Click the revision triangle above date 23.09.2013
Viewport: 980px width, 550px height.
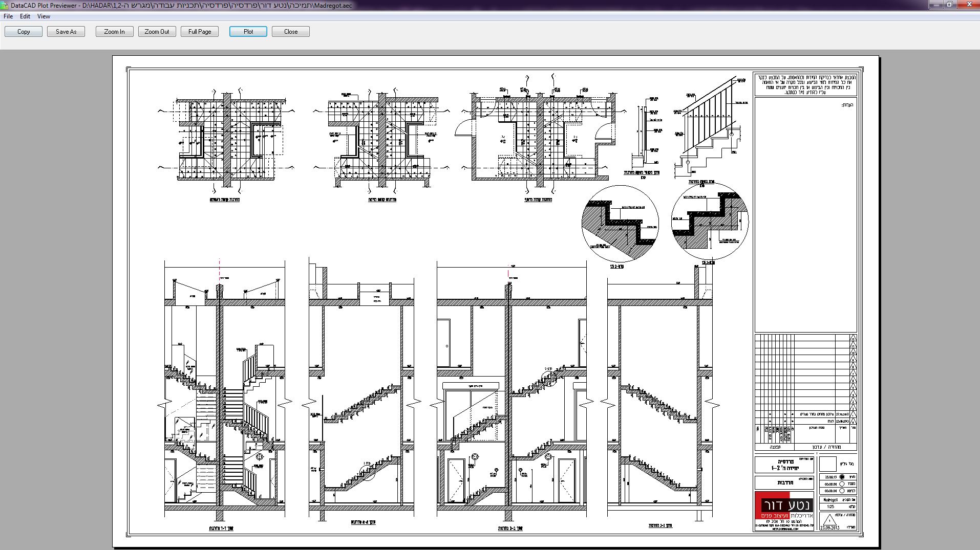829,520
